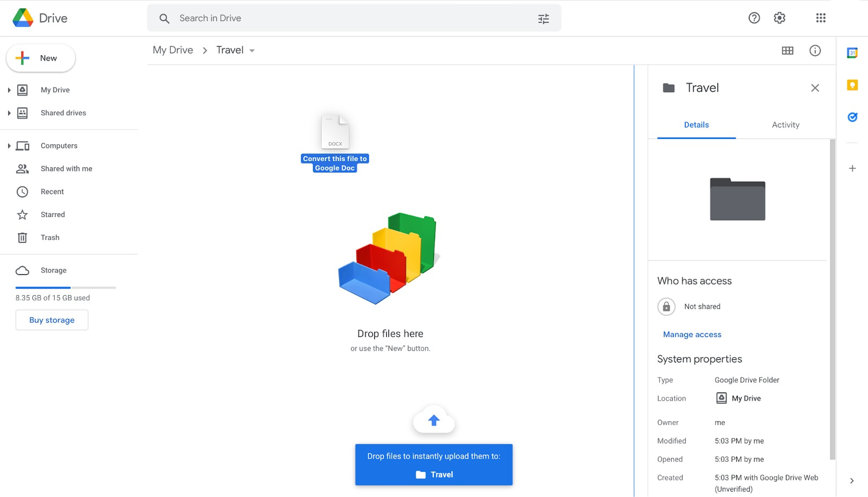Click upload cloud arrow icon

[x=434, y=420]
